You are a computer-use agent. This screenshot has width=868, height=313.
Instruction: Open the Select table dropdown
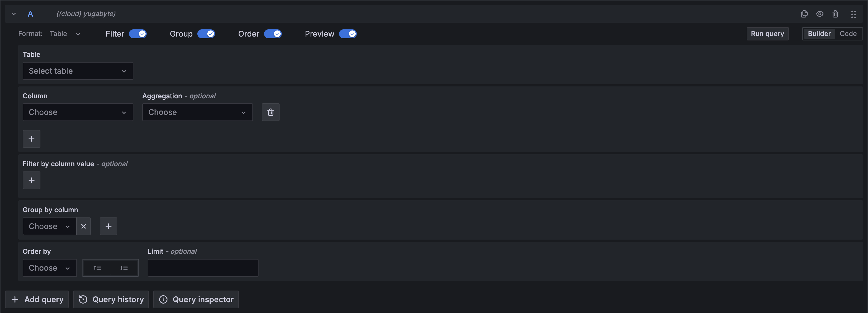(78, 71)
